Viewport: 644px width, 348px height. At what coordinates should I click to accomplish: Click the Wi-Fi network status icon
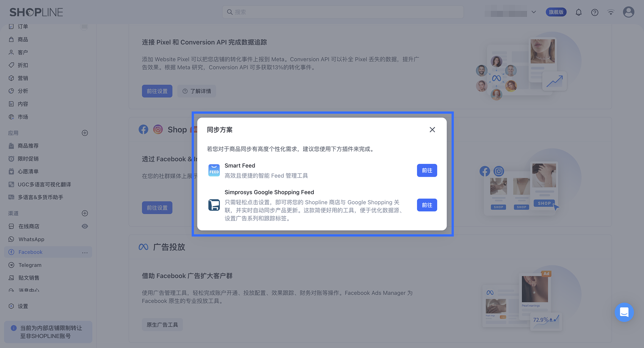[x=611, y=13]
